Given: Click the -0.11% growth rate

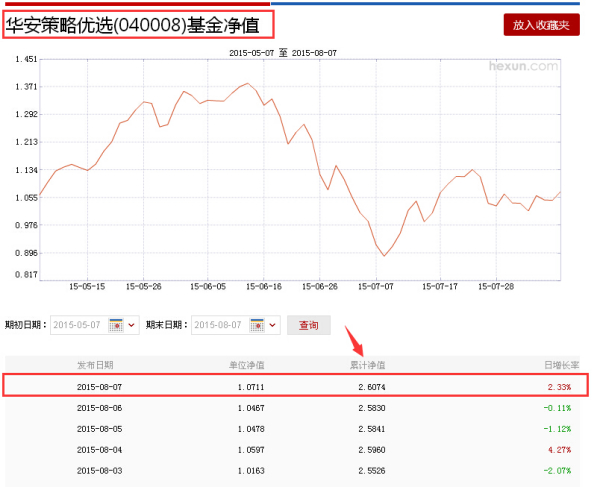Looking at the screenshot, I should [558, 408].
